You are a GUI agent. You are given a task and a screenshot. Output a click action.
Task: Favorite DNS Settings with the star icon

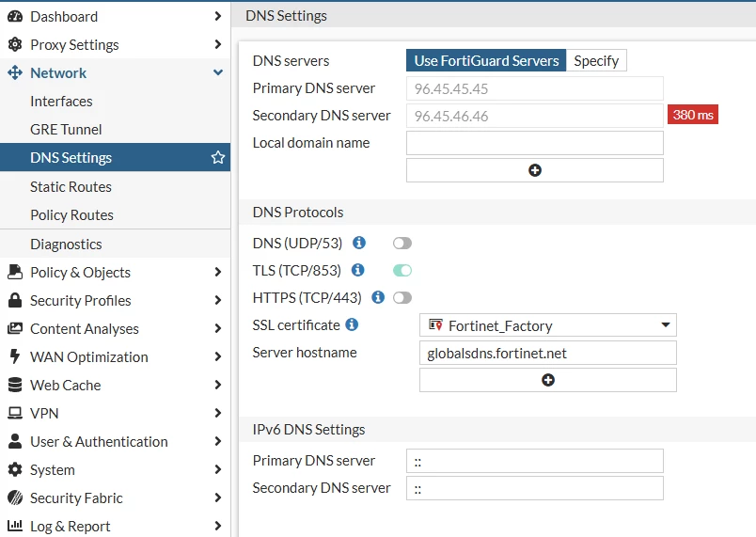pyautogui.click(x=218, y=157)
